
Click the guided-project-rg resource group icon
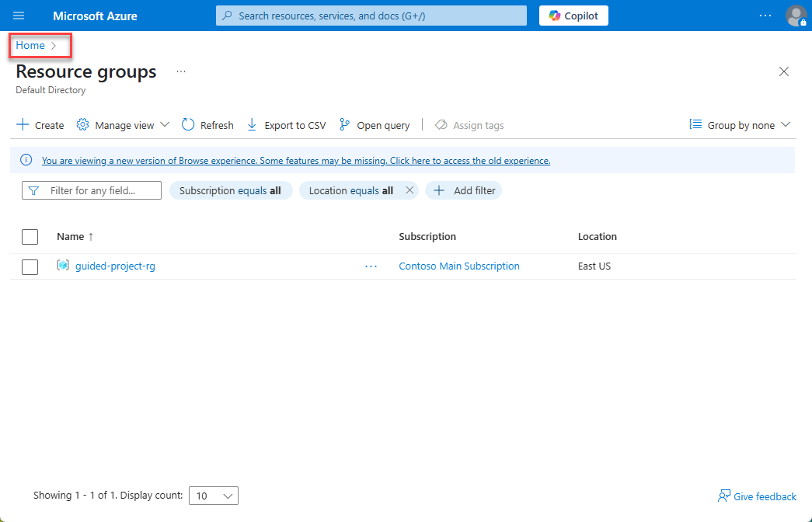pos(63,266)
